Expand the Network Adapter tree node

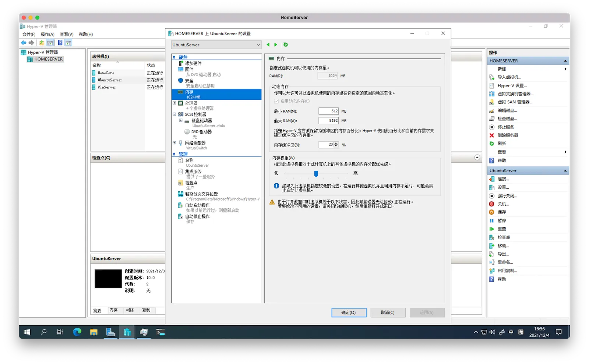[x=174, y=143]
